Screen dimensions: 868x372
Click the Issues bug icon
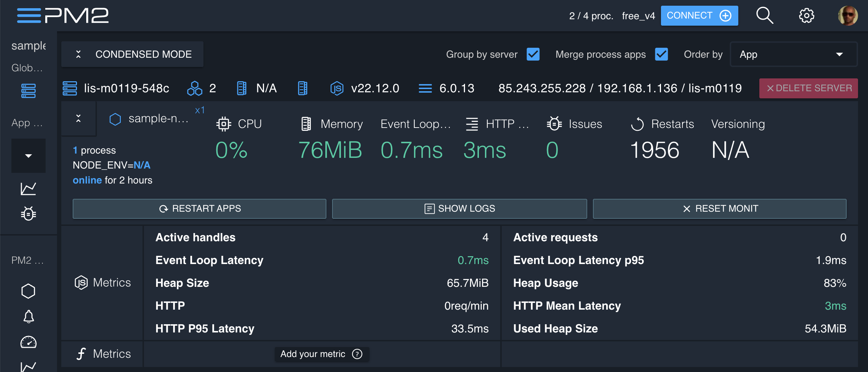[x=554, y=124]
